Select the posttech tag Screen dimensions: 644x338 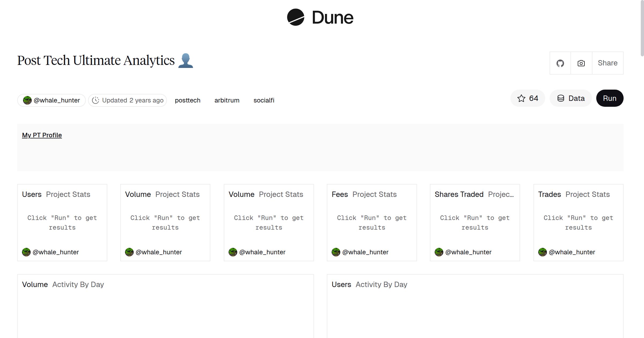tap(188, 100)
